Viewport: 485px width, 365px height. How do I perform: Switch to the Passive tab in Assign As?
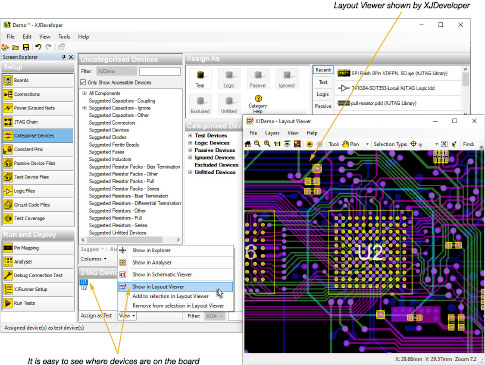coord(323,106)
